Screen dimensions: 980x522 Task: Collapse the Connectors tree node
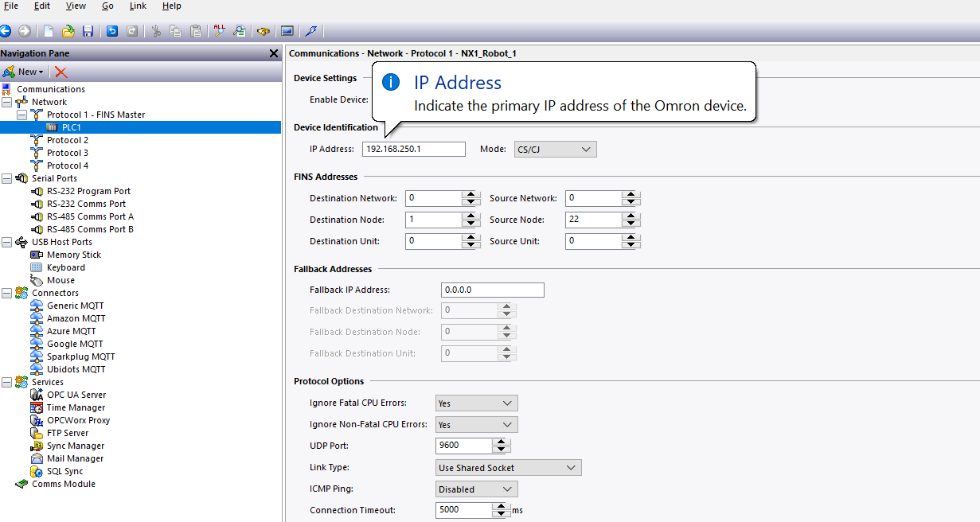click(6, 293)
